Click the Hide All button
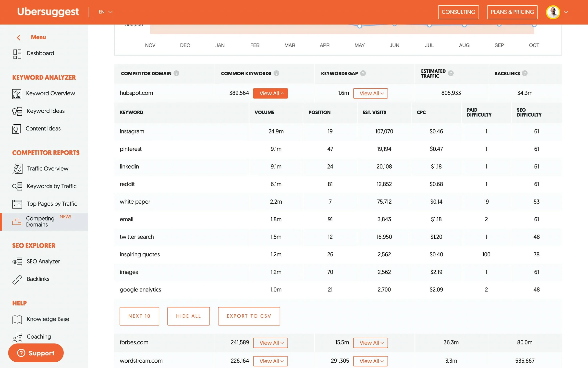Image resolution: width=588 pixels, height=368 pixels. point(188,316)
